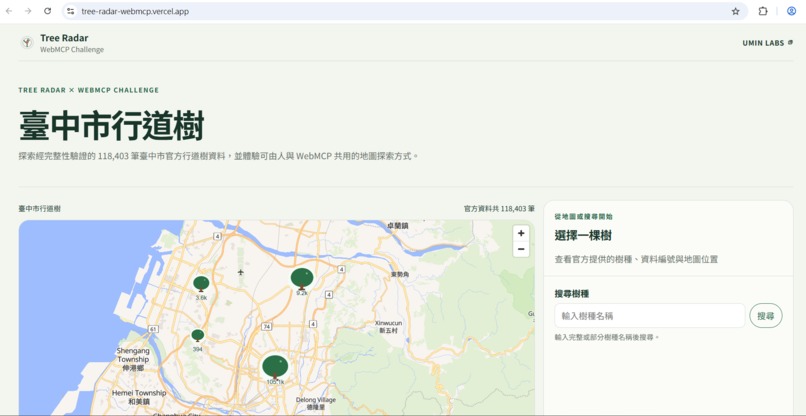Zoom out the map with minus button

(x=521, y=249)
